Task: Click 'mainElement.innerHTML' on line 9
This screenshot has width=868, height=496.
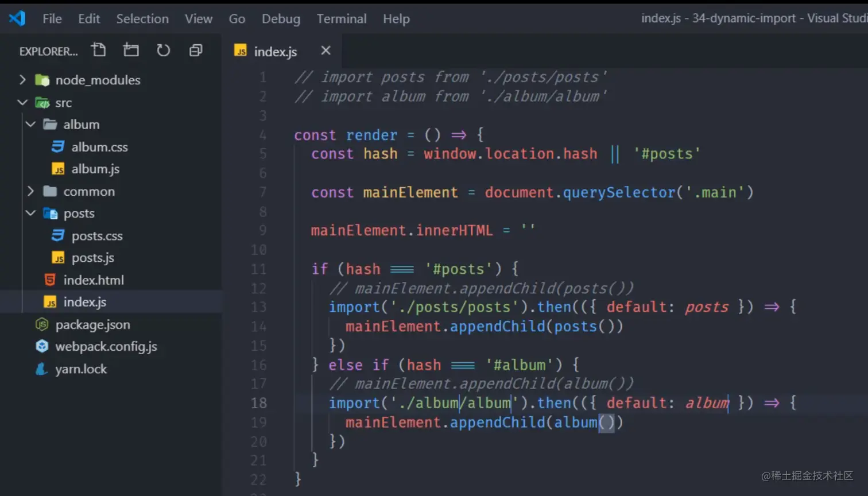Action: click(402, 231)
